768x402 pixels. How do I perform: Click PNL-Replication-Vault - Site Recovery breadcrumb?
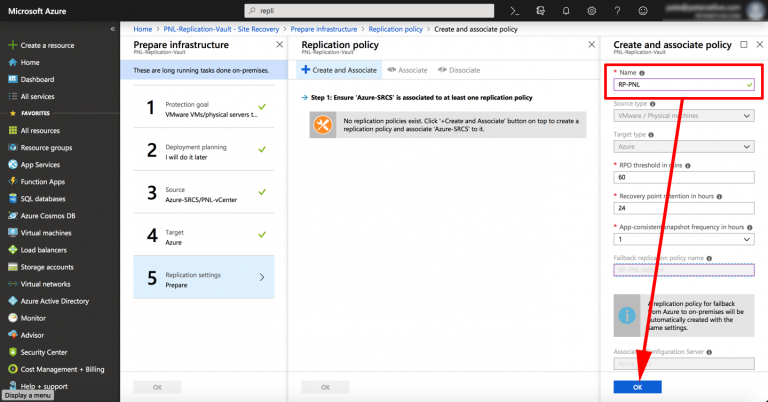[x=221, y=29]
